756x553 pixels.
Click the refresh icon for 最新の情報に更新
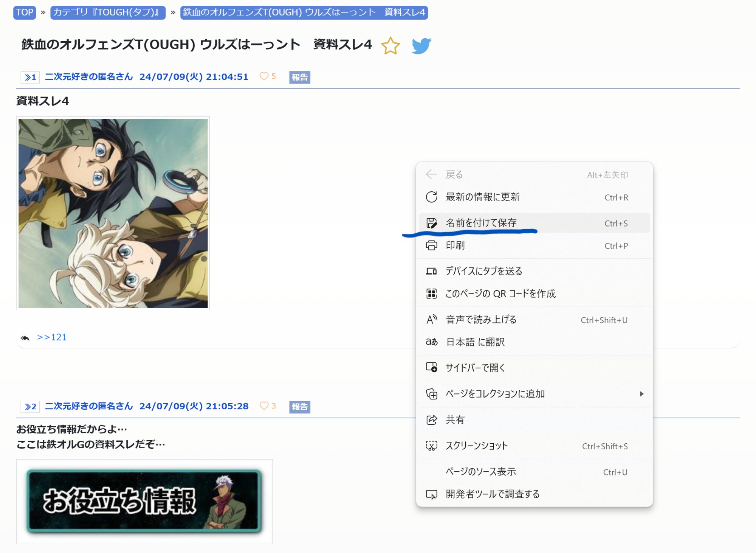(431, 197)
